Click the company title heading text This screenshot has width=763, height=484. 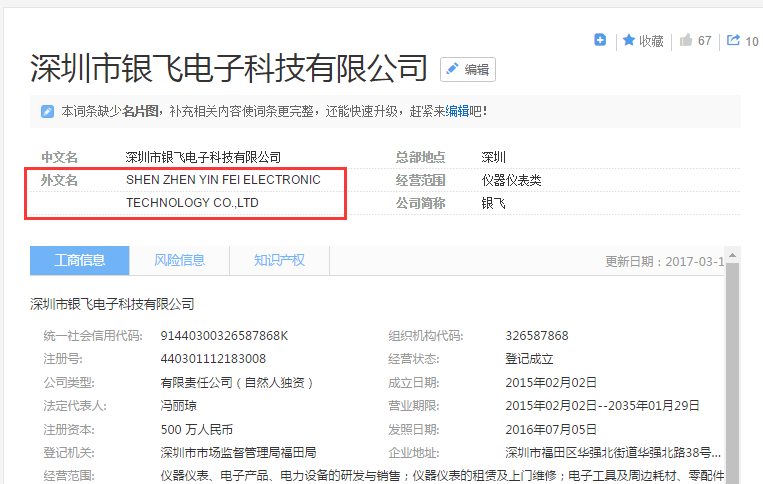pos(229,68)
